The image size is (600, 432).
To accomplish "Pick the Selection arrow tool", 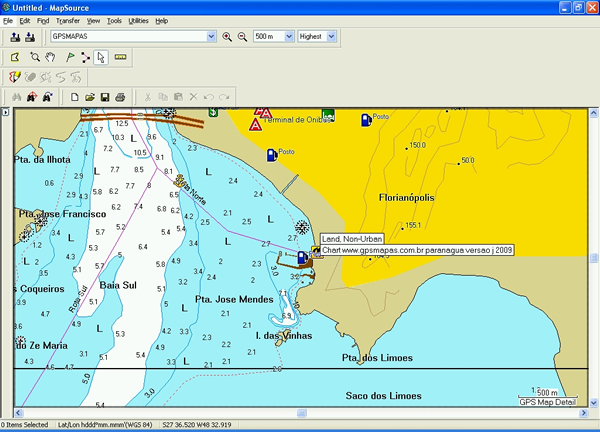I will 100,58.
